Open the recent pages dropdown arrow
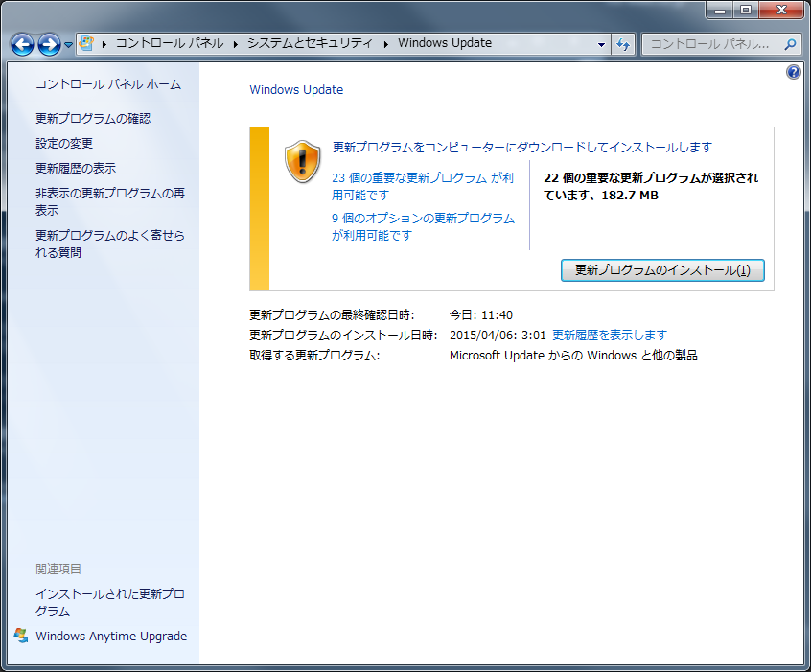The image size is (811, 672). pos(68,45)
